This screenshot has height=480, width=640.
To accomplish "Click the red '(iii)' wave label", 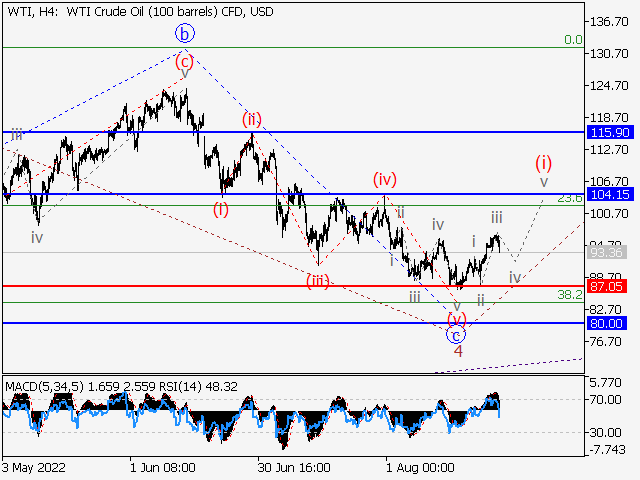I will [318, 281].
